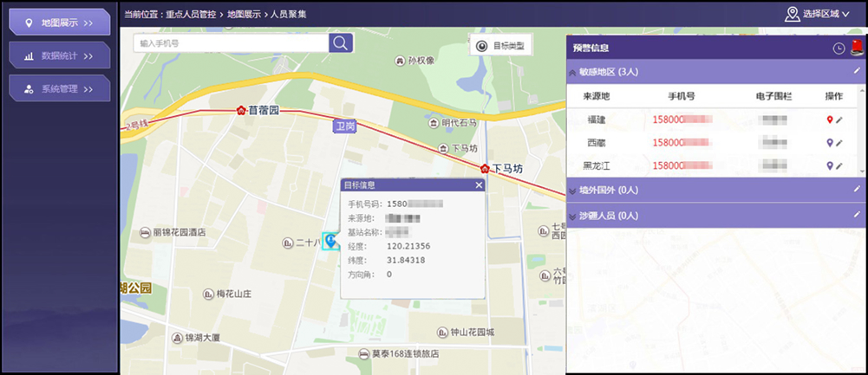The image size is (868, 375).
Task: Open the 系统管理 sidebar menu
Action: pyautogui.click(x=60, y=88)
